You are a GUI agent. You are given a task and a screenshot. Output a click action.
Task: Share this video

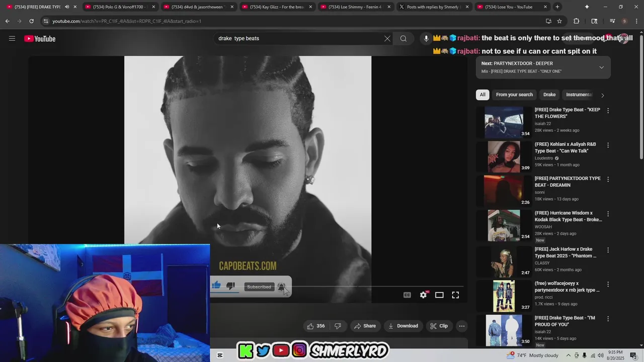[365, 326]
